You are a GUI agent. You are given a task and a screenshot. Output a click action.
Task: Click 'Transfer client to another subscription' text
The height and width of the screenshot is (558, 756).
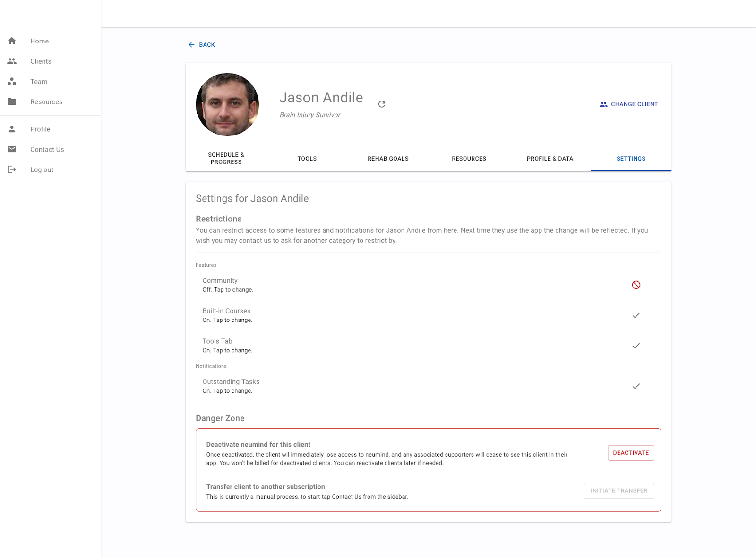(266, 486)
